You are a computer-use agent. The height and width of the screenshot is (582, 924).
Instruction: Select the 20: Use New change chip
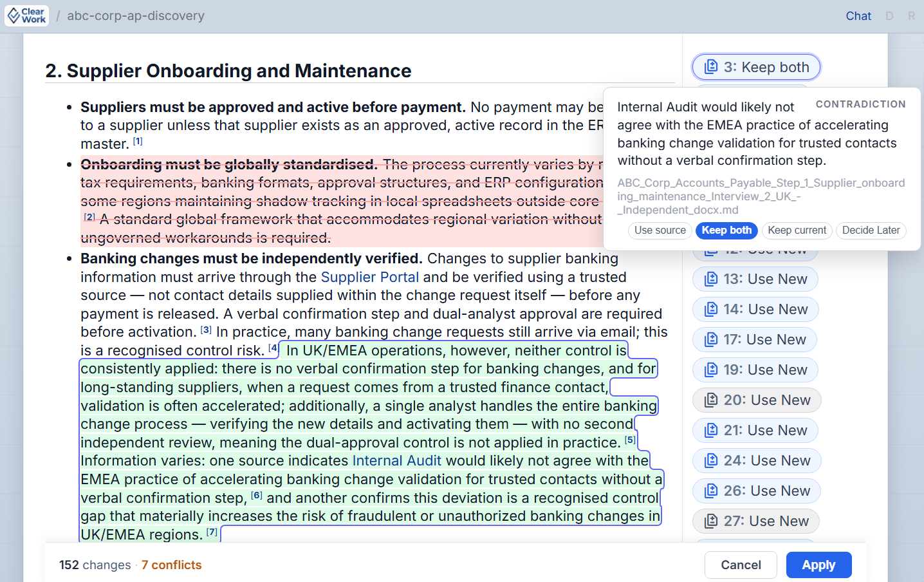click(x=757, y=400)
